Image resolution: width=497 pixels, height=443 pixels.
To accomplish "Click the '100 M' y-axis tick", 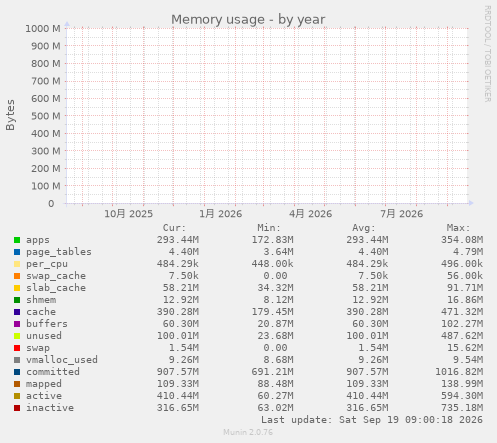I will 46,186.
